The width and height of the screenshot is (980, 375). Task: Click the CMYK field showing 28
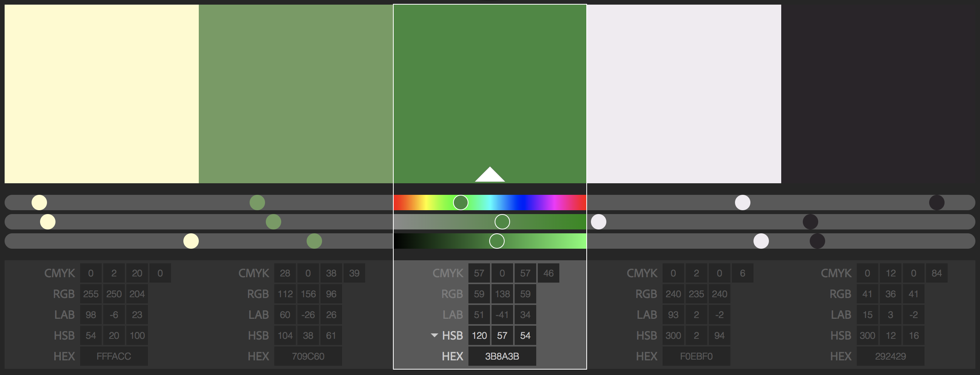click(x=285, y=273)
